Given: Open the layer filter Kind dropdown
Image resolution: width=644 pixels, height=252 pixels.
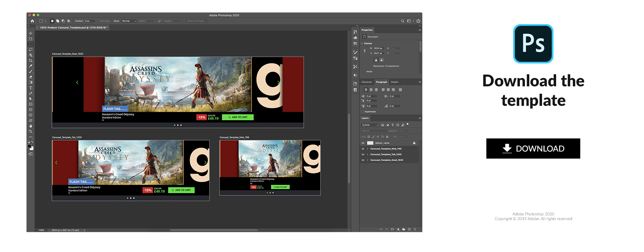Looking at the screenshot, I should 370,125.
